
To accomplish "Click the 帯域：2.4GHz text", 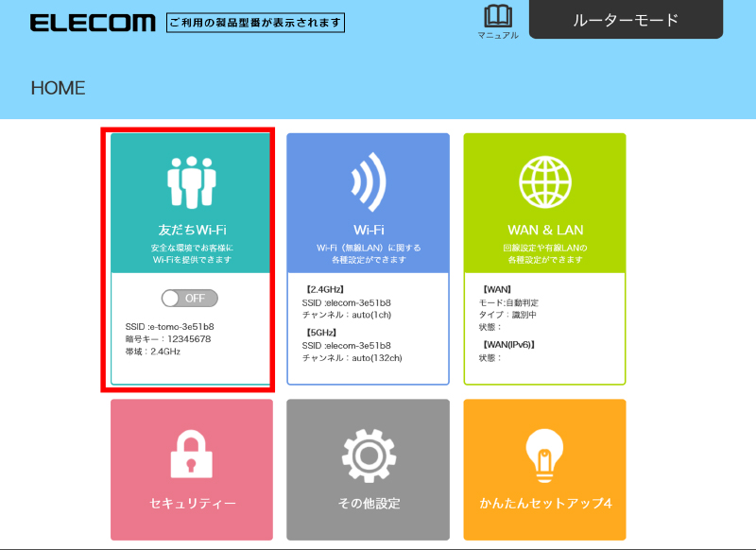I will tap(153, 352).
